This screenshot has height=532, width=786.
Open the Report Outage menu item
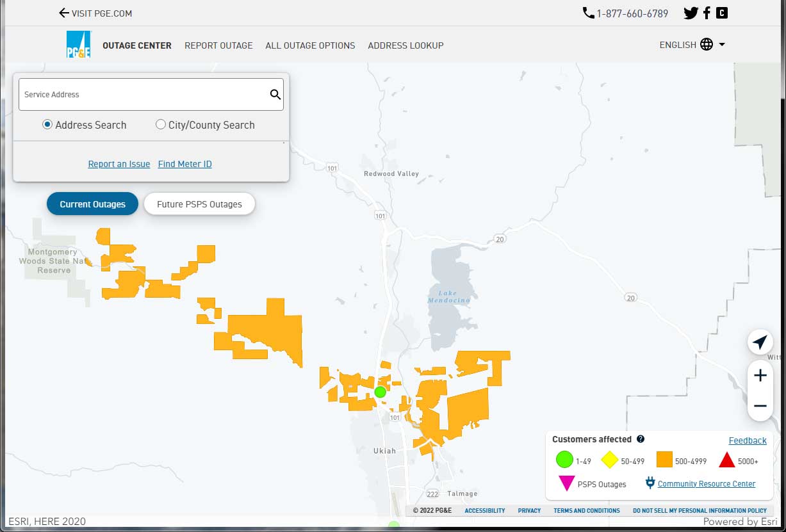coord(218,45)
